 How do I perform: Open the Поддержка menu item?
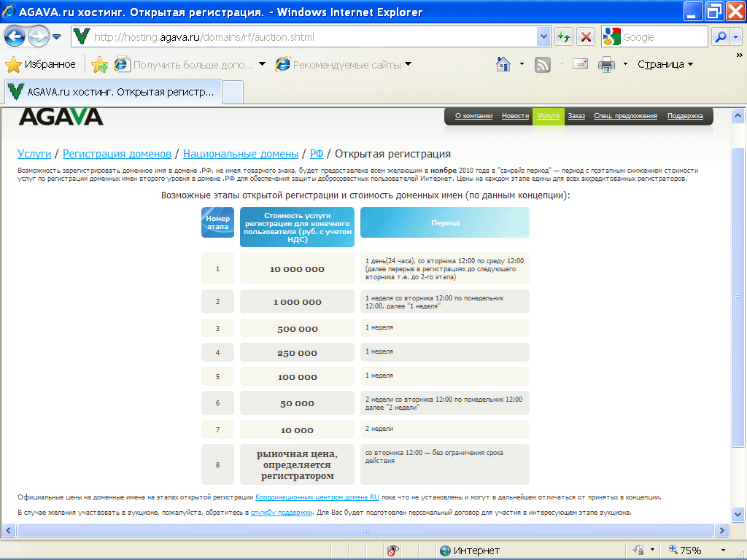coord(685,116)
